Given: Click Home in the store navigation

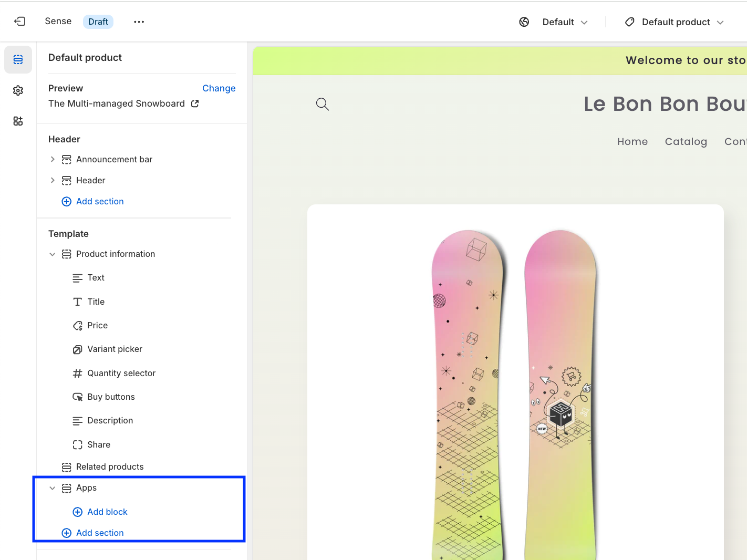Looking at the screenshot, I should tap(632, 141).
